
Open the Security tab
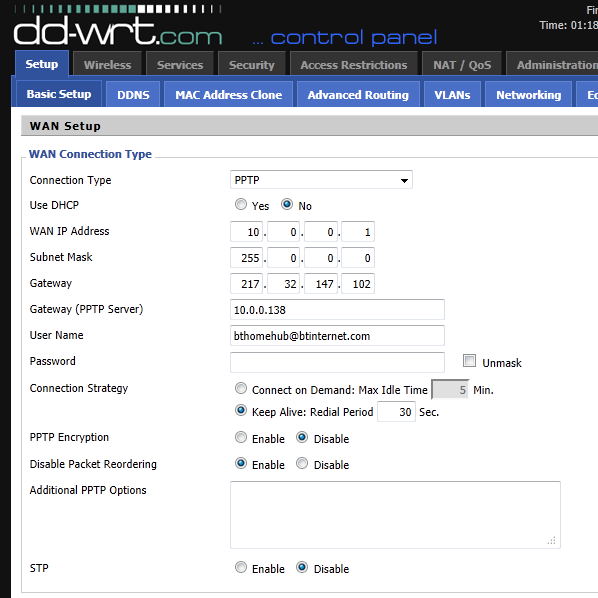pos(252,64)
